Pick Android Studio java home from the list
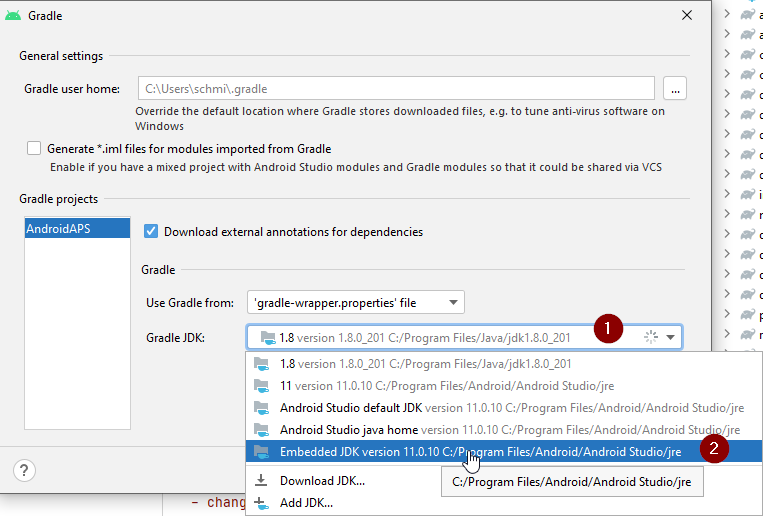763x516 pixels. tap(504, 429)
